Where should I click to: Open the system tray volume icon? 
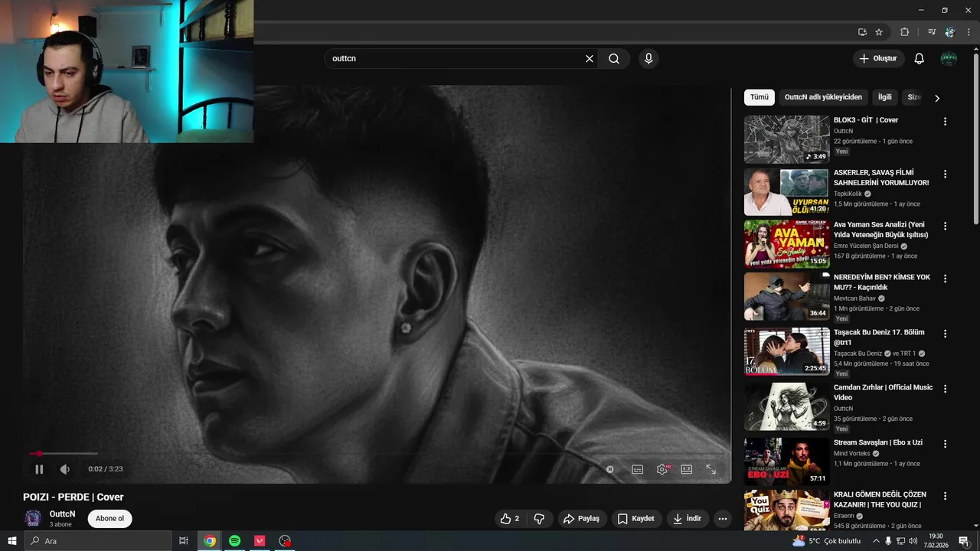coord(913,541)
